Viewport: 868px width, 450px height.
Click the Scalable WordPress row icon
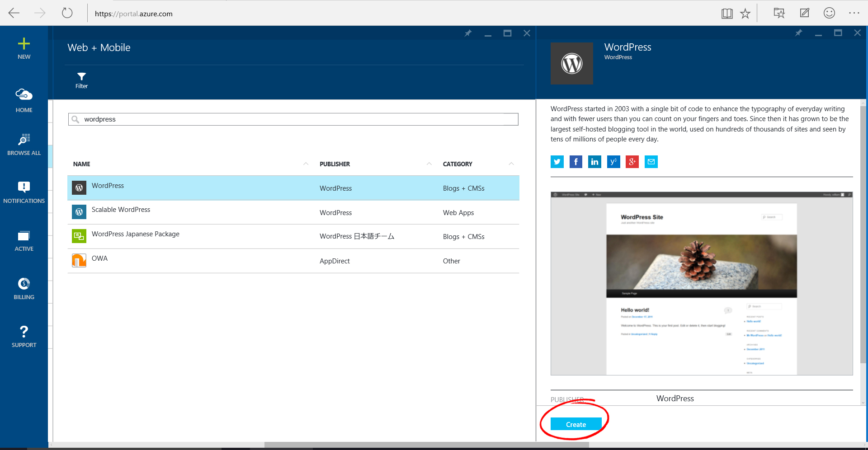(79, 212)
